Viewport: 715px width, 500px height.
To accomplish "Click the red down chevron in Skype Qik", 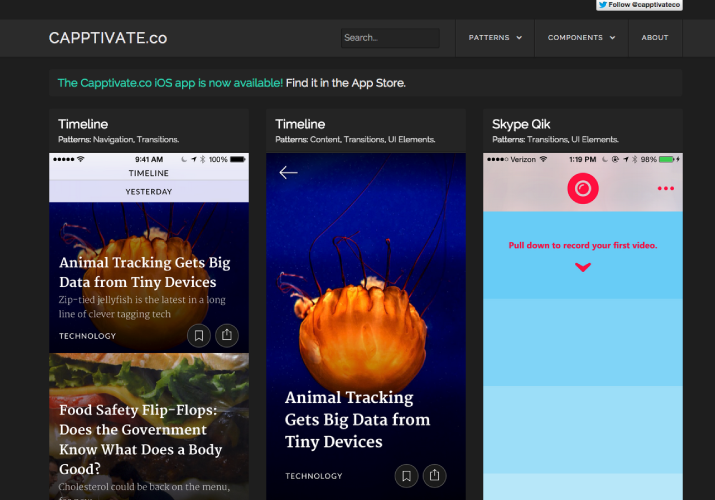I will 583,267.
